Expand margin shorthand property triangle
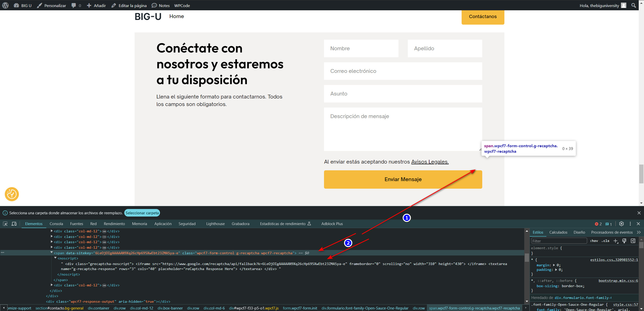This screenshot has width=644, height=311. (554, 265)
